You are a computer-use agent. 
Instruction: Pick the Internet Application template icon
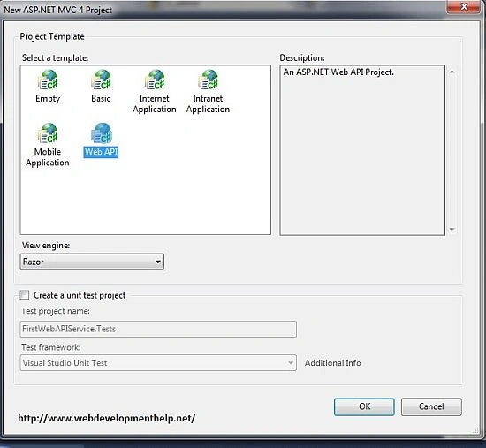tap(155, 80)
